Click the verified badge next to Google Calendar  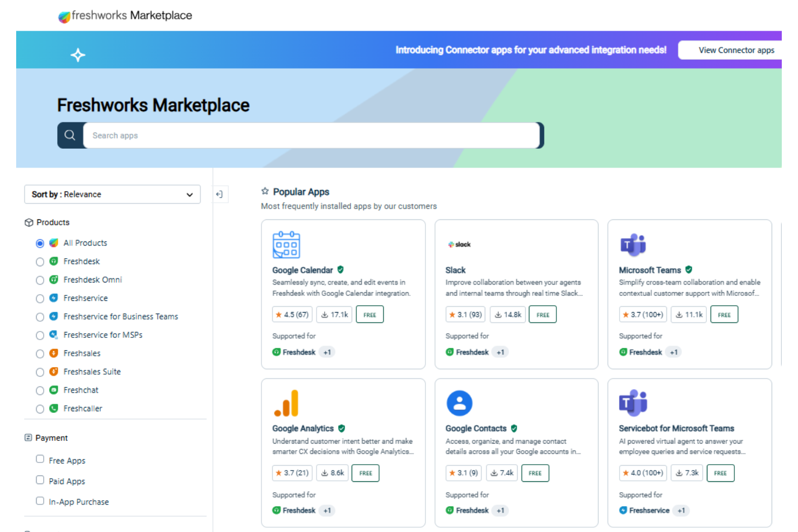[340, 270]
